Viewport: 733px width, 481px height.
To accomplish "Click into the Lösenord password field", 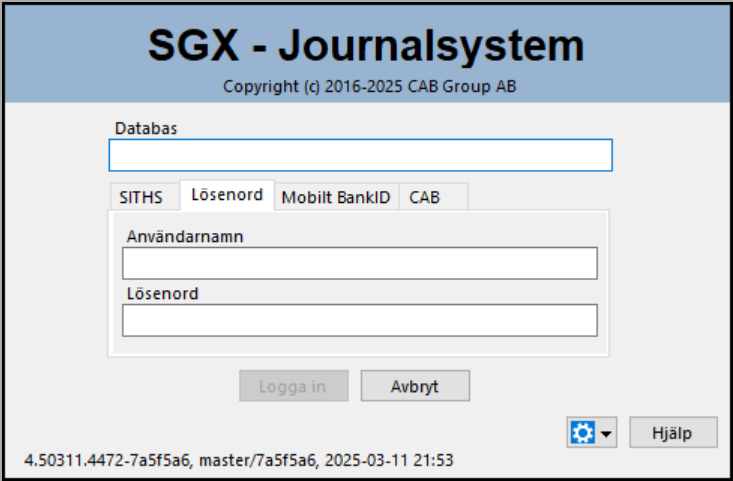I will (x=360, y=320).
